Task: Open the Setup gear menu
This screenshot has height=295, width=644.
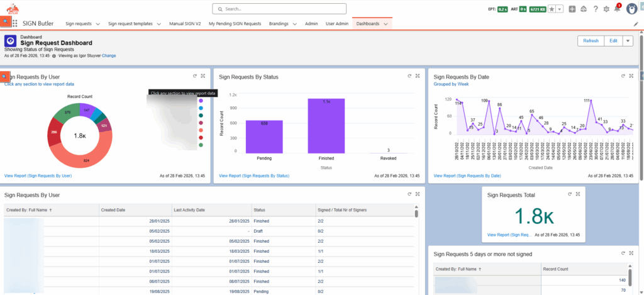Action: click(606, 9)
